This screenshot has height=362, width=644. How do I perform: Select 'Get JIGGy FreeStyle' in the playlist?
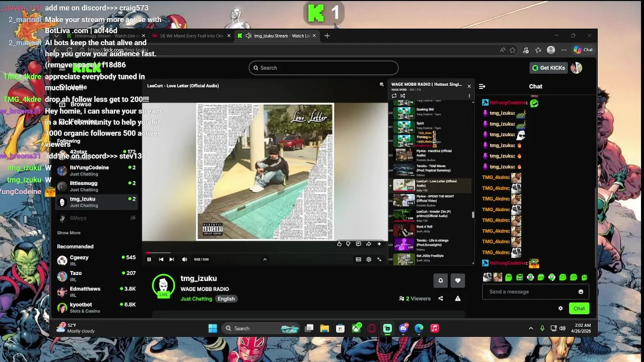tap(432, 258)
